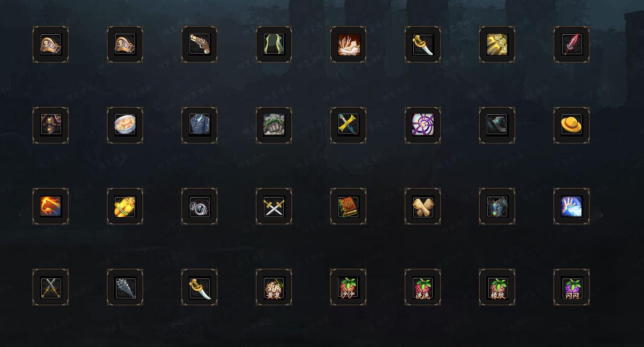This screenshot has height=347, width=644.
Task: Choose the straw hat item
Action: [572, 125]
